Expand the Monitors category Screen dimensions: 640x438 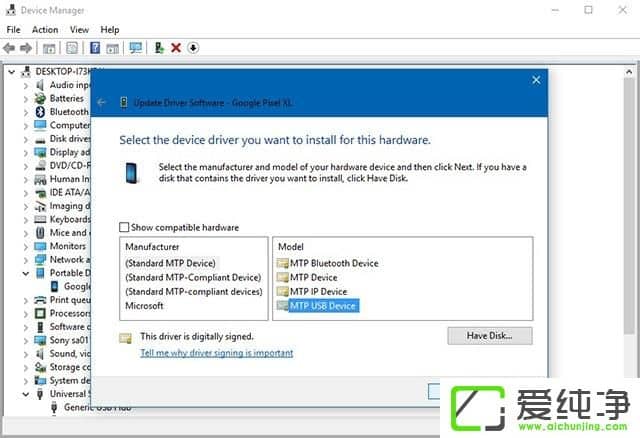coord(26,247)
